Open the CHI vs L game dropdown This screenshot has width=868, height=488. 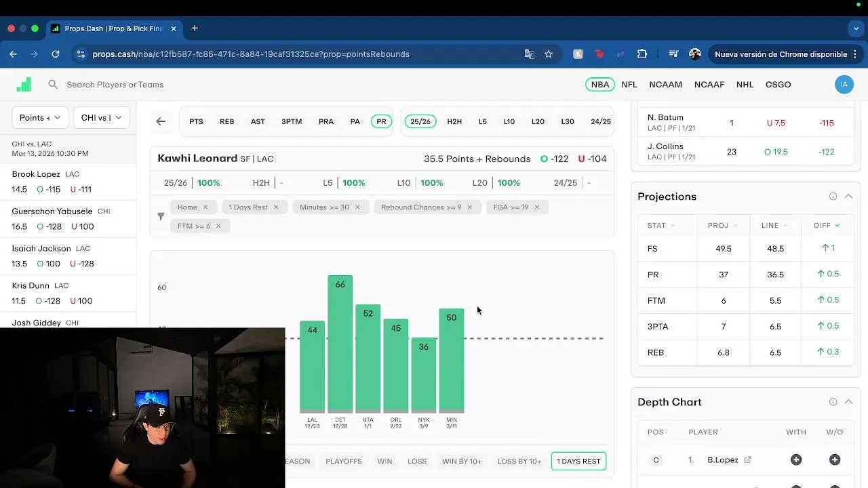[101, 118]
